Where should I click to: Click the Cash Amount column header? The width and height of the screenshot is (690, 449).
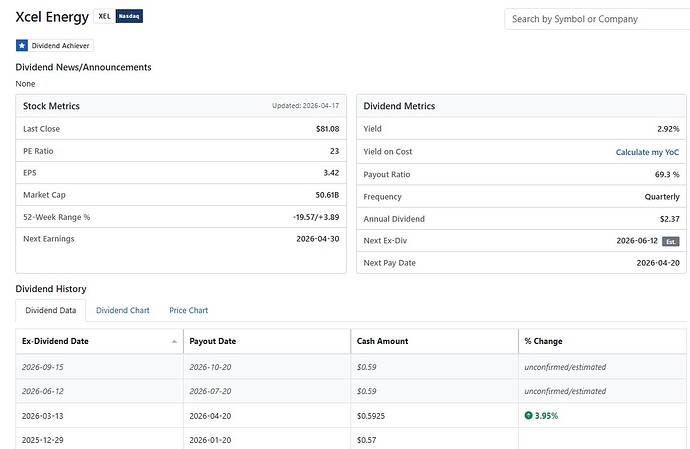click(x=435, y=341)
